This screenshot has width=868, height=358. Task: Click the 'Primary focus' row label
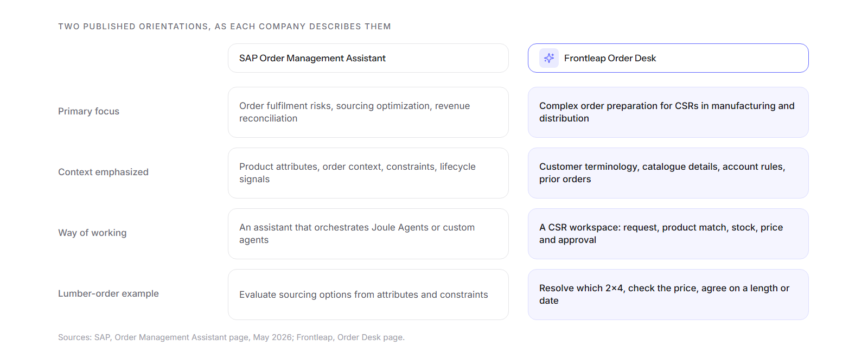coord(89,111)
